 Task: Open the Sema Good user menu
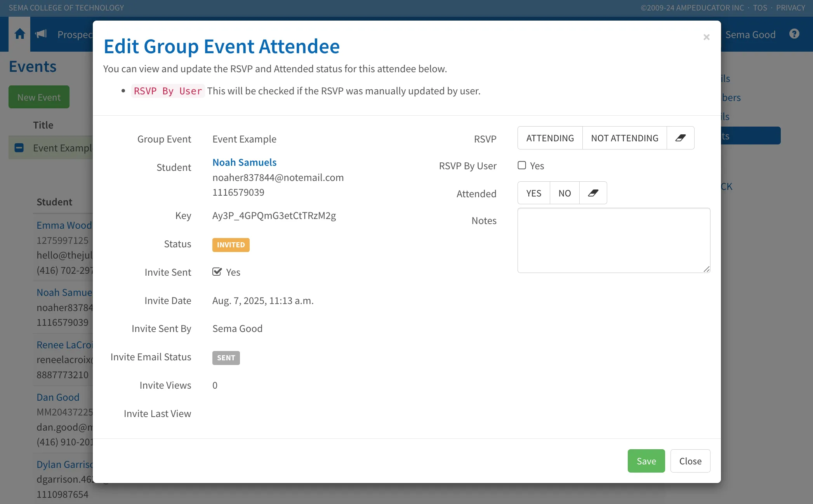[x=750, y=35]
